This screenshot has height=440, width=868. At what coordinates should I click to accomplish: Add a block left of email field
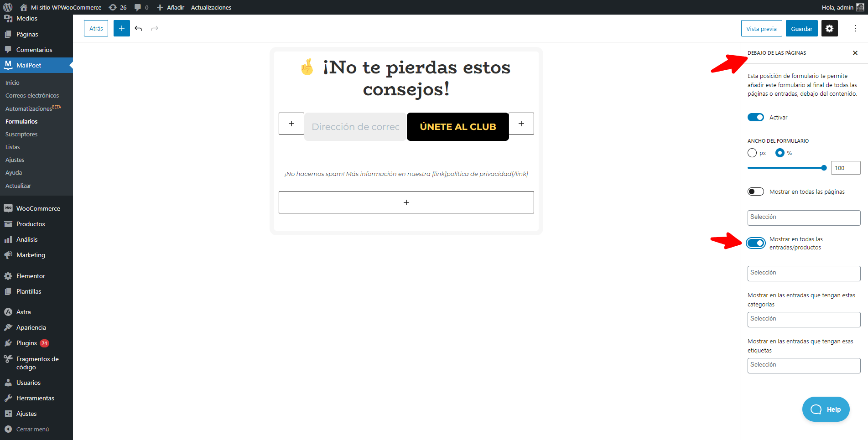pyautogui.click(x=291, y=124)
